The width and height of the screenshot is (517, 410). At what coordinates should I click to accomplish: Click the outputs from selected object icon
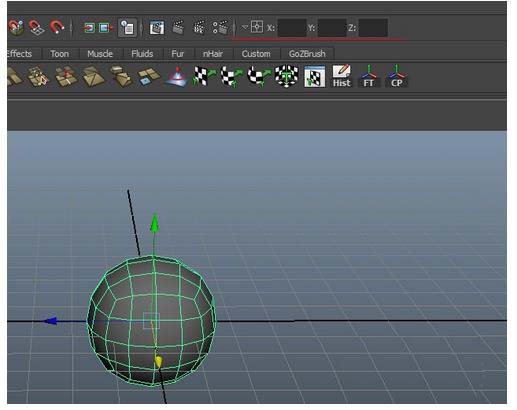coord(106,28)
